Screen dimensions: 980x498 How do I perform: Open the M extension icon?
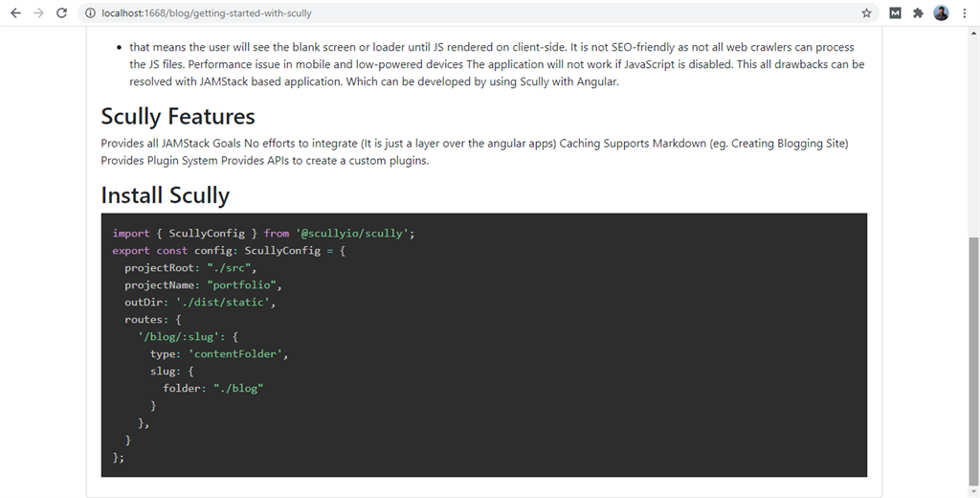click(895, 13)
